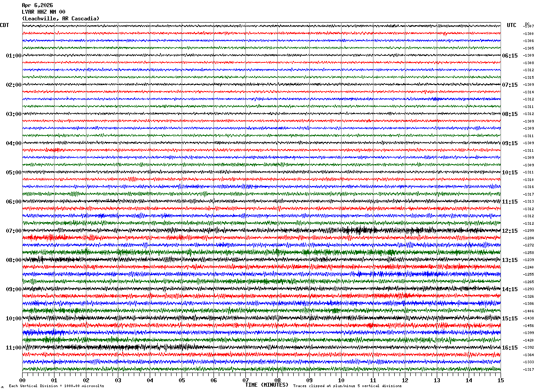
Task: Click the 11:15 UTC time label
Action: (510, 202)
